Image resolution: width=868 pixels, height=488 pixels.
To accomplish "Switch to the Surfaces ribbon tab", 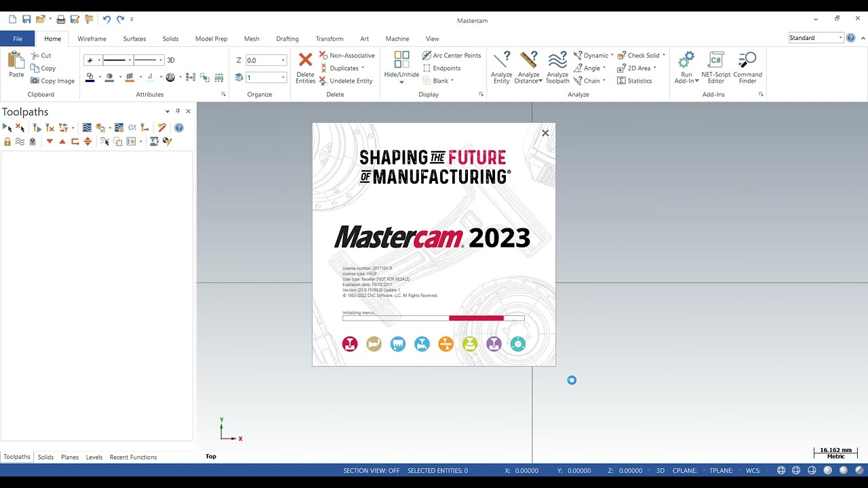I will pyautogui.click(x=134, y=39).
